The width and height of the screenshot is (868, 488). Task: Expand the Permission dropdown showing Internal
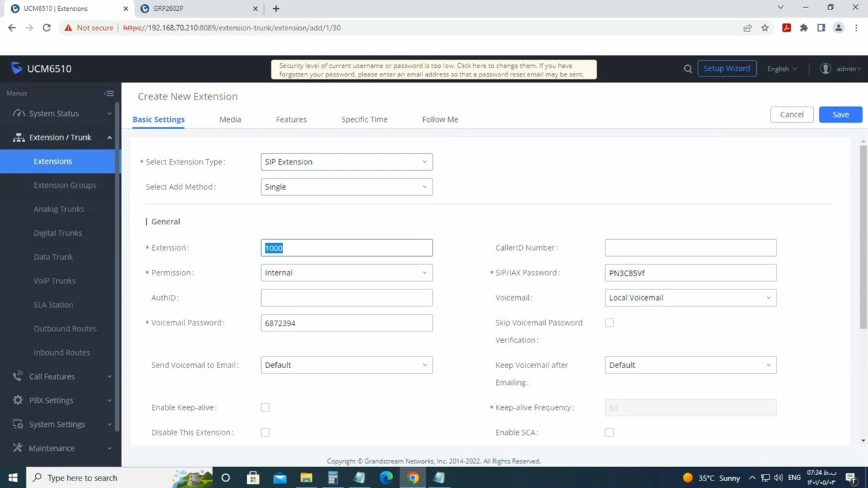(x=346, y=272)
